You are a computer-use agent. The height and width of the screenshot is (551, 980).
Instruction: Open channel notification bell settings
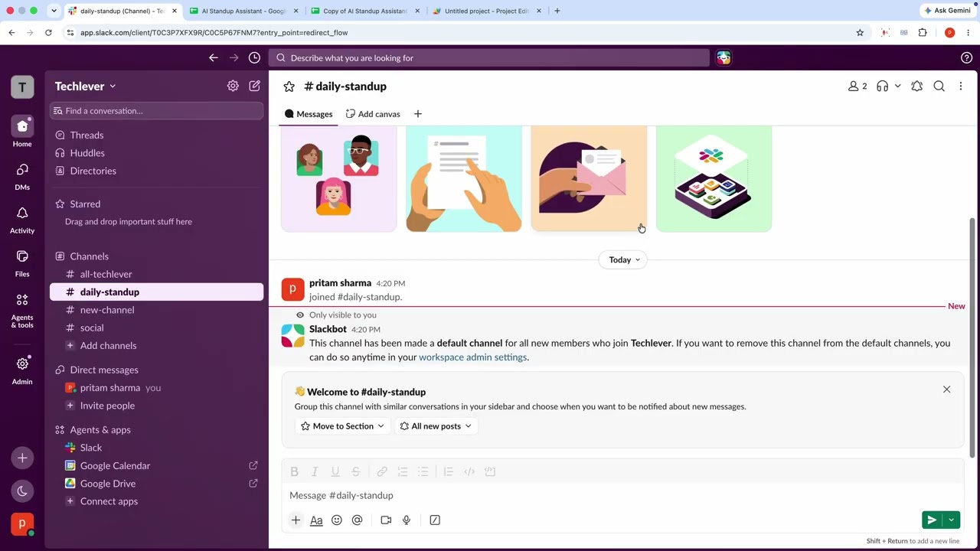pos(916,86)
